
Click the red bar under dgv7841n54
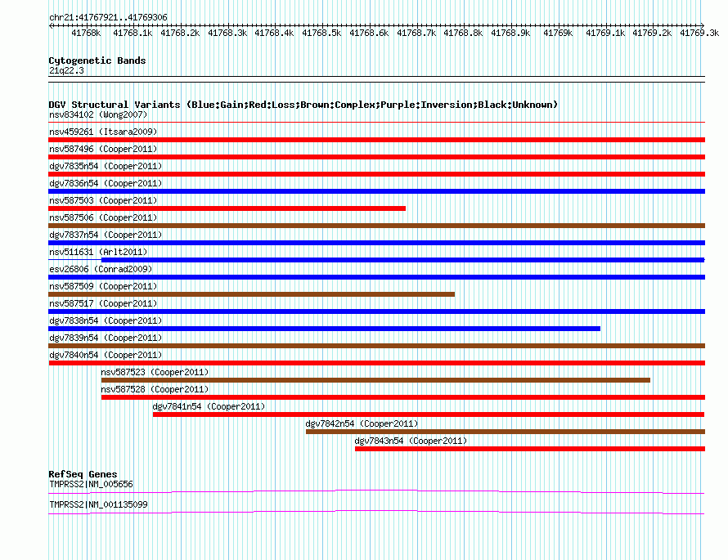tap(429, 414)
